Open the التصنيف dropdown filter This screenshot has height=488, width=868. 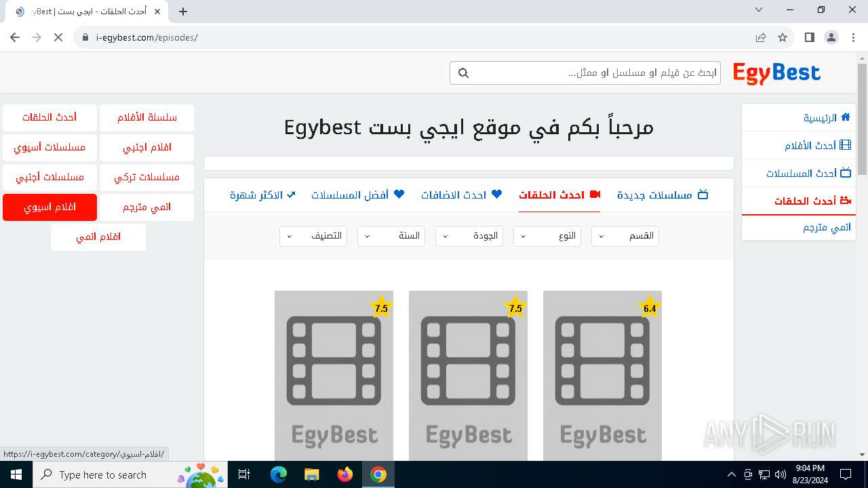(313, 236)
